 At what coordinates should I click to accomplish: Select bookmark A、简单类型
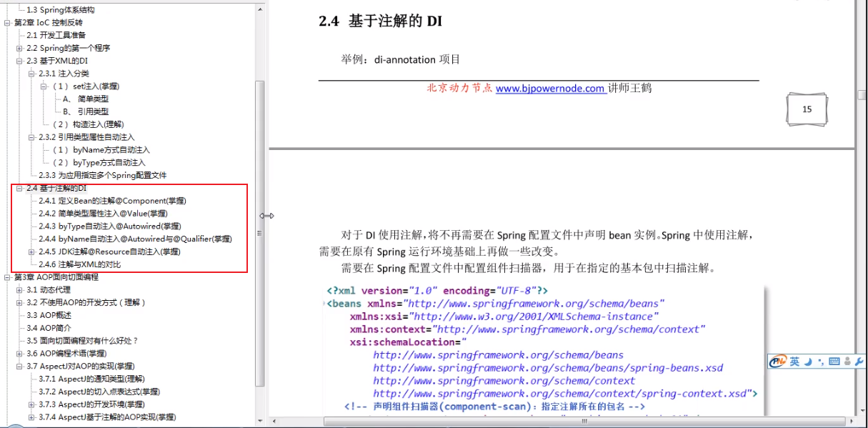coord(86,99)
